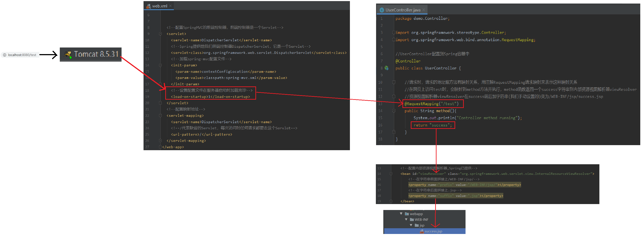Click the jsp folder icon in tree
Viewport: 644px width, 241px height.
[x=417, y=226]
